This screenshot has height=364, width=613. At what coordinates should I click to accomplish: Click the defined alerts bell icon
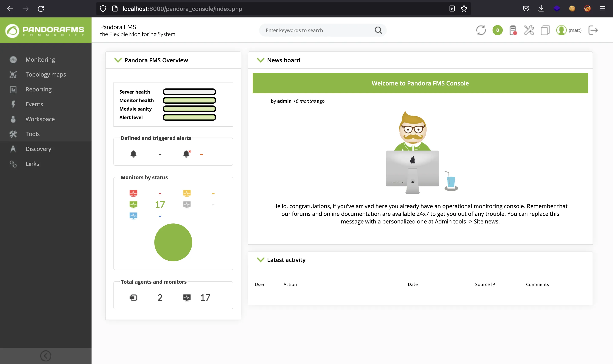pos(133,154)
